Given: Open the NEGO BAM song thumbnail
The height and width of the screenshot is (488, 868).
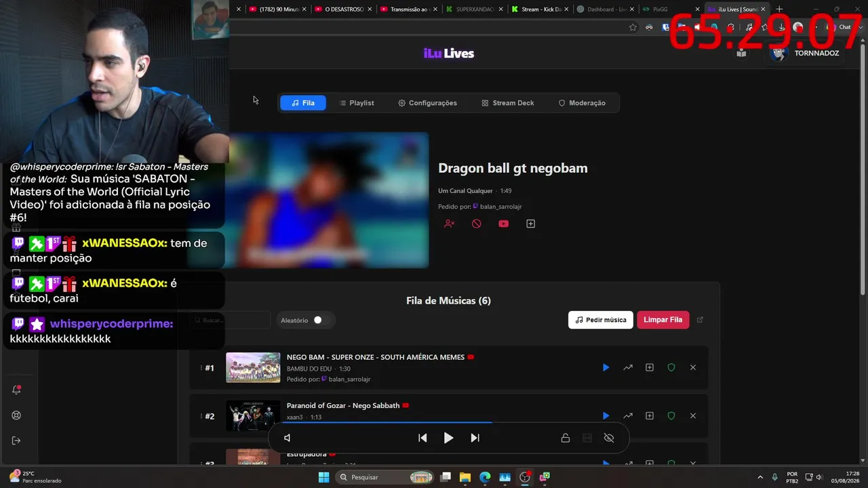Looking at the screenshot, I should [x=253, y=367].
